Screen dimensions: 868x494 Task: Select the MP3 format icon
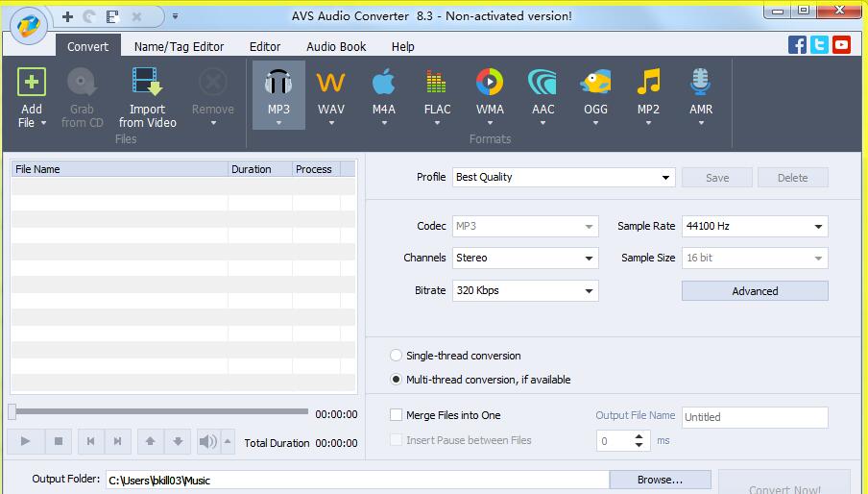278,83
